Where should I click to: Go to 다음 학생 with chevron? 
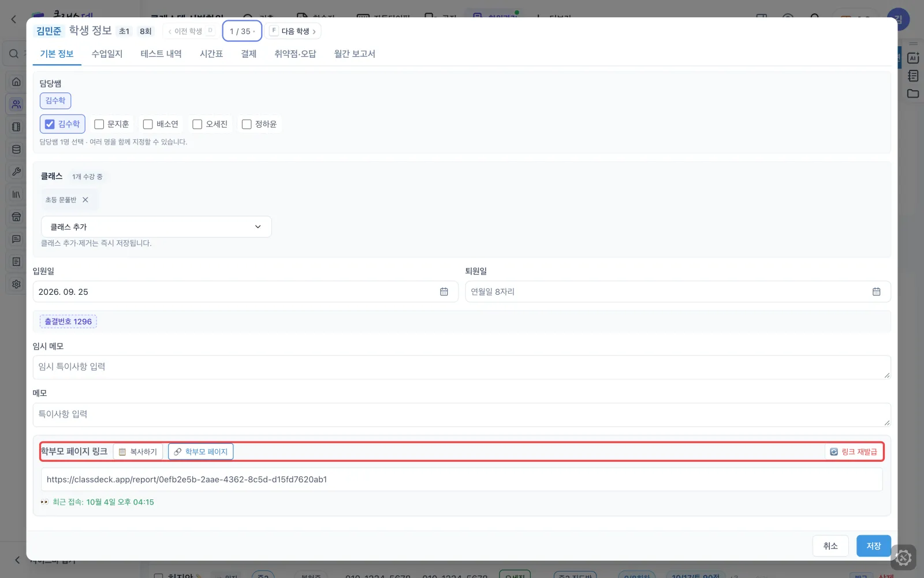click(293, 31)
